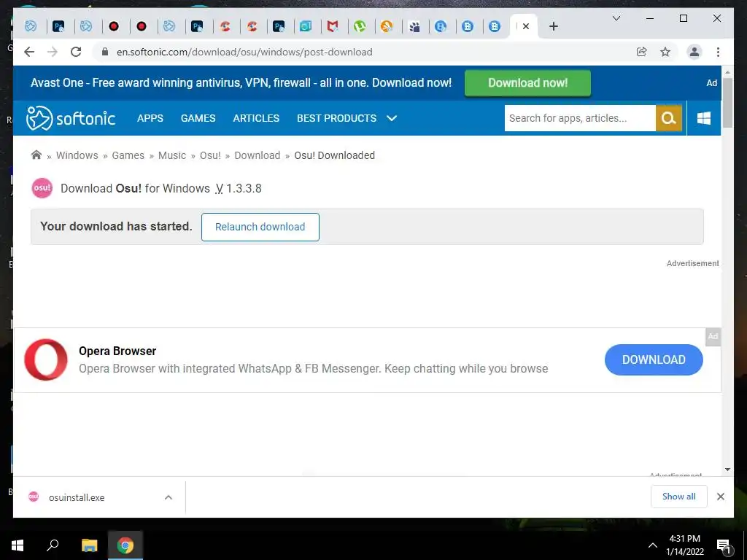Close the current Softonic tab
This screenshot has height=560, width=747.
tap(525, 27)
